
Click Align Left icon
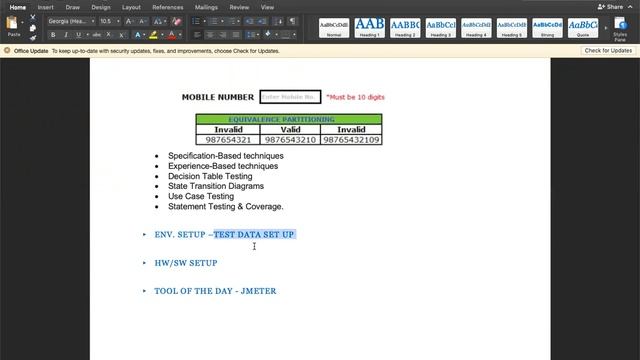pyautogui.click(x=197, y=35)
